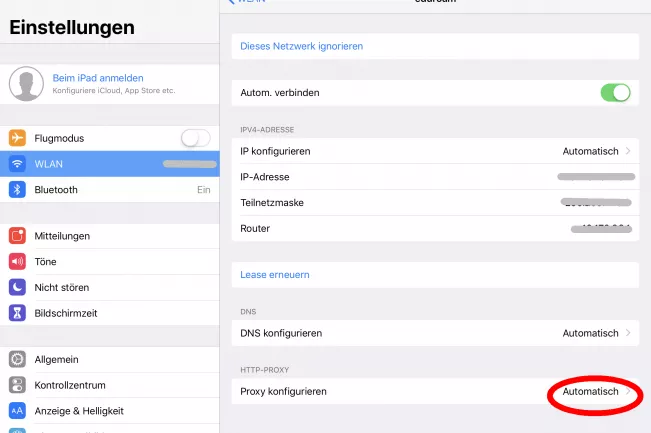Toggle the Flugmodus switch
Viewport: 651px width, 433px height.
(x=196, y=138)
